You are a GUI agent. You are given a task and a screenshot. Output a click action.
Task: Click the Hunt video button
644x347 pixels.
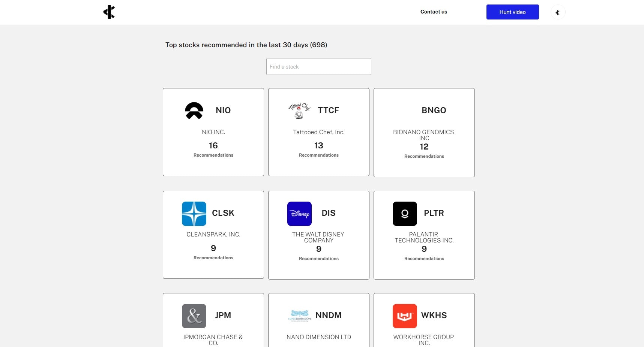[512, 12]
